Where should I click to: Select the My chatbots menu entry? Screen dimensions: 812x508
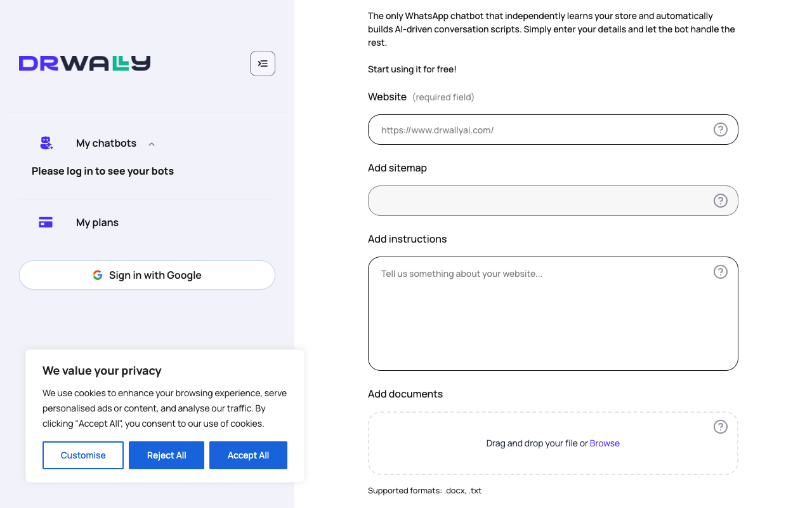pos(106,143)
